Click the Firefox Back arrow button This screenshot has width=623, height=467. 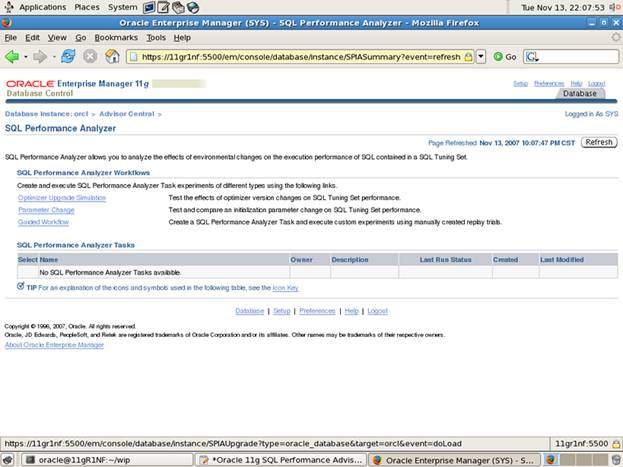point(12,56)
